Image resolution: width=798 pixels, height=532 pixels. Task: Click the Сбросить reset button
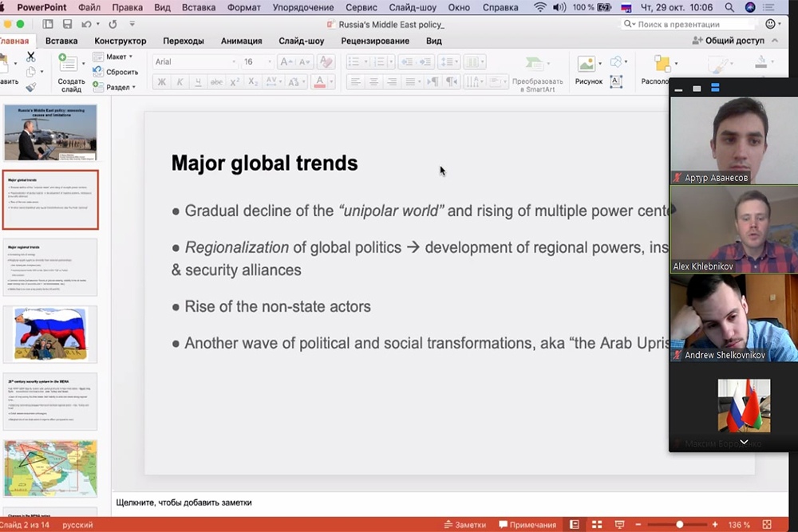tap(120, 72)
